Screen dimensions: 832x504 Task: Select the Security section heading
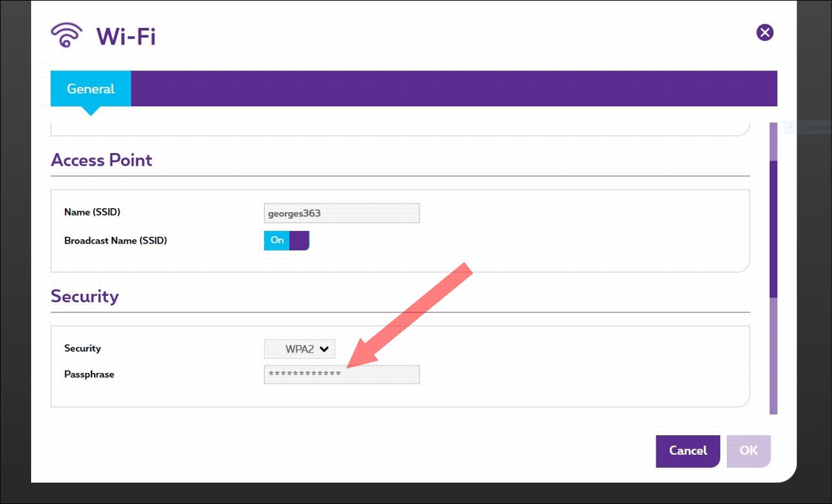click(85, 296)
